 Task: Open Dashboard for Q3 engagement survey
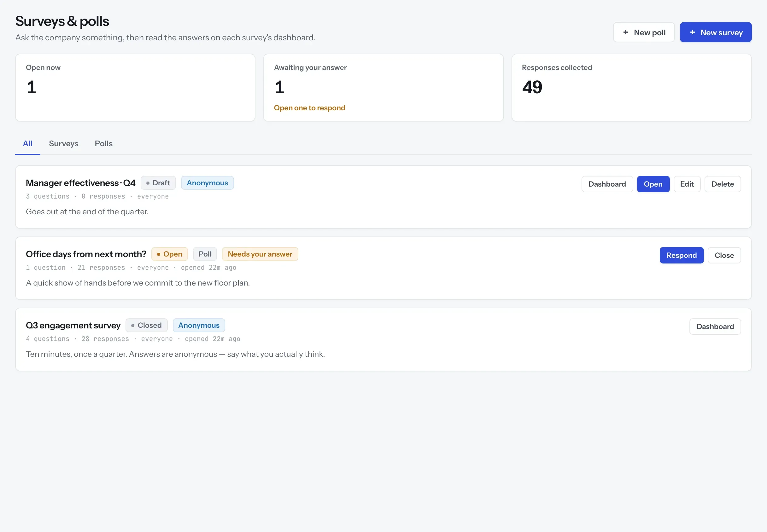(x=715, y=327)
